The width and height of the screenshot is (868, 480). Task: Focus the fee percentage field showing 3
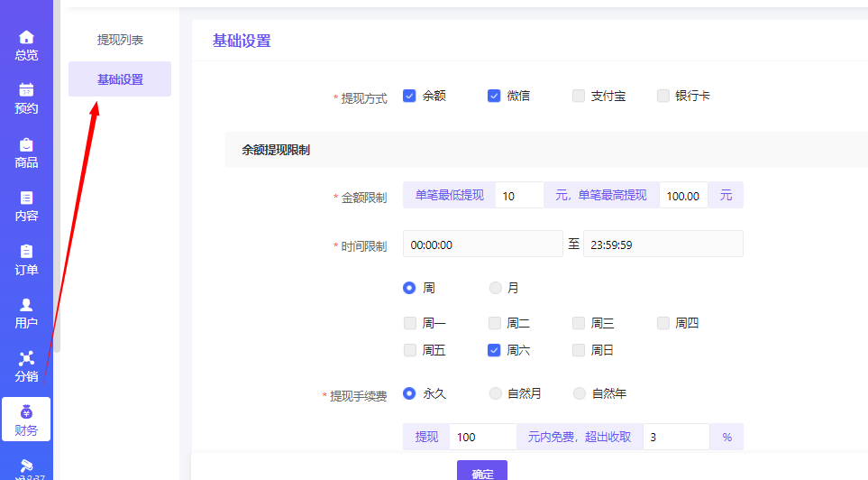click(x=676, y=437)
